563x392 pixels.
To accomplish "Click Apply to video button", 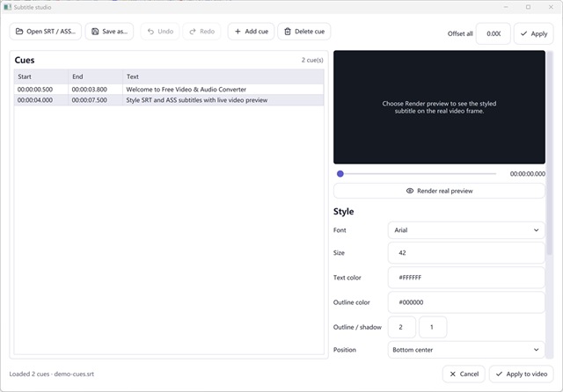I will pos(521,374).
